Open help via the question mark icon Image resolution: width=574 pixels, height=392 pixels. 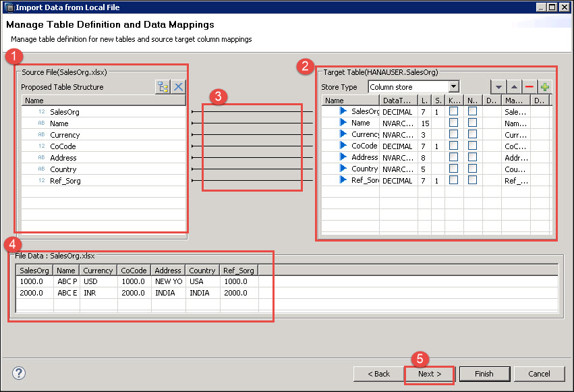(19, 373)
